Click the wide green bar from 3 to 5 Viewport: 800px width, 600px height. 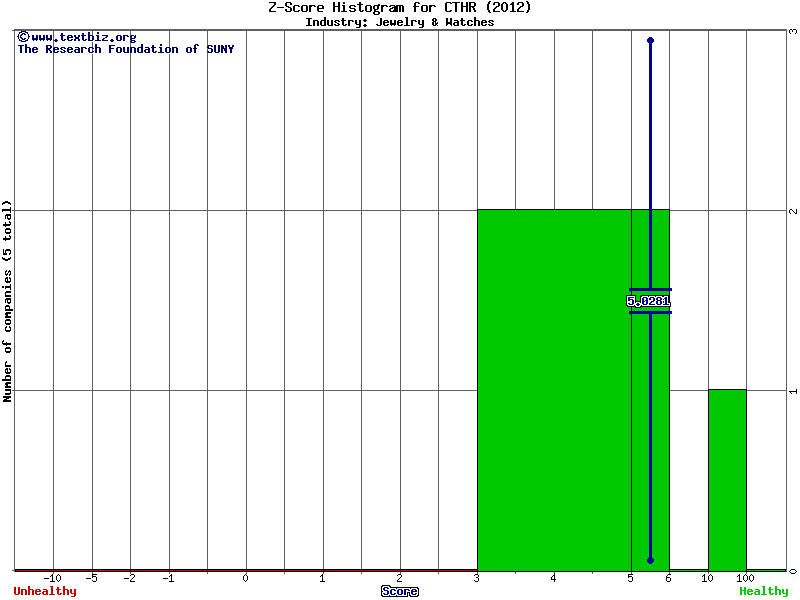[x=555, y=390]
